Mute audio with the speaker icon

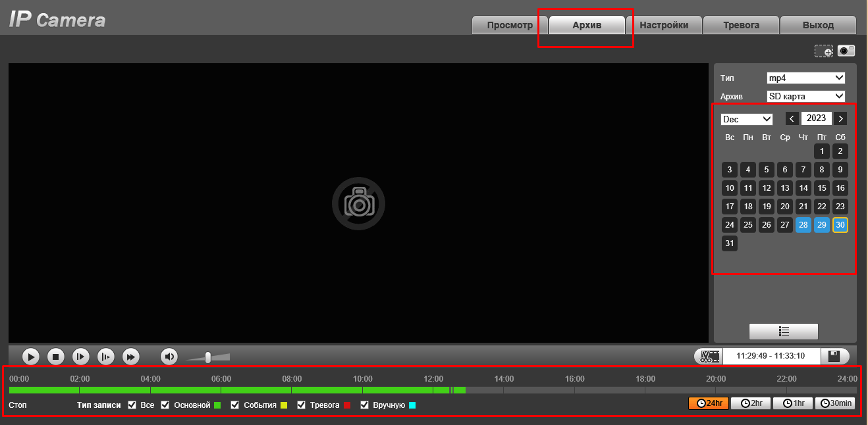(x=169, y=357)
